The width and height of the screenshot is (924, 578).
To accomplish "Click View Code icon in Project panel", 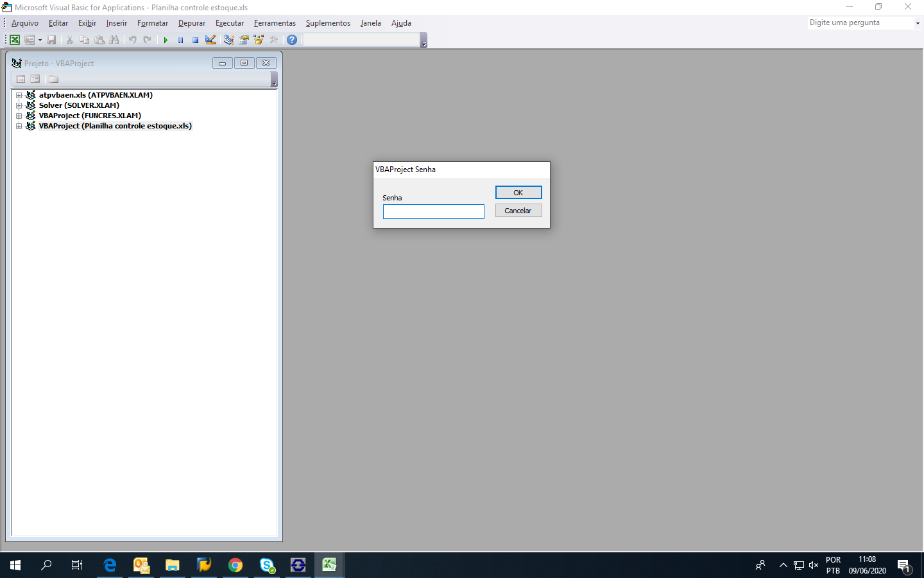I will coord(21,79).
